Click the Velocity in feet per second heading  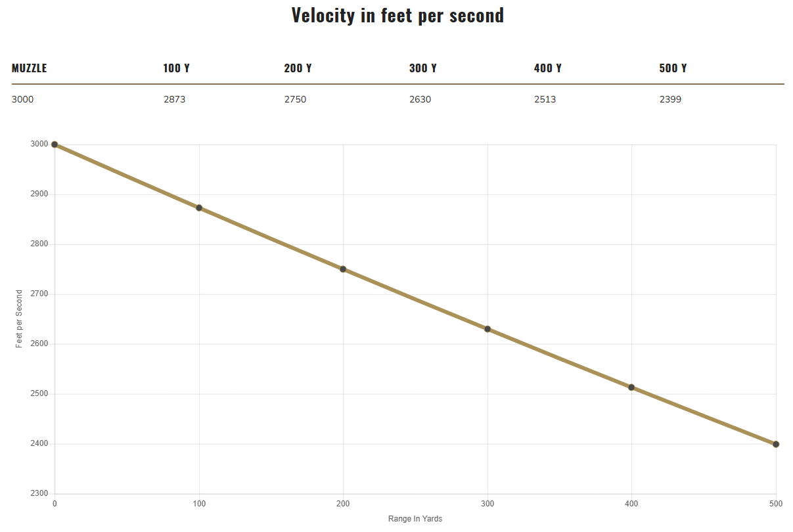coord(397,15)
